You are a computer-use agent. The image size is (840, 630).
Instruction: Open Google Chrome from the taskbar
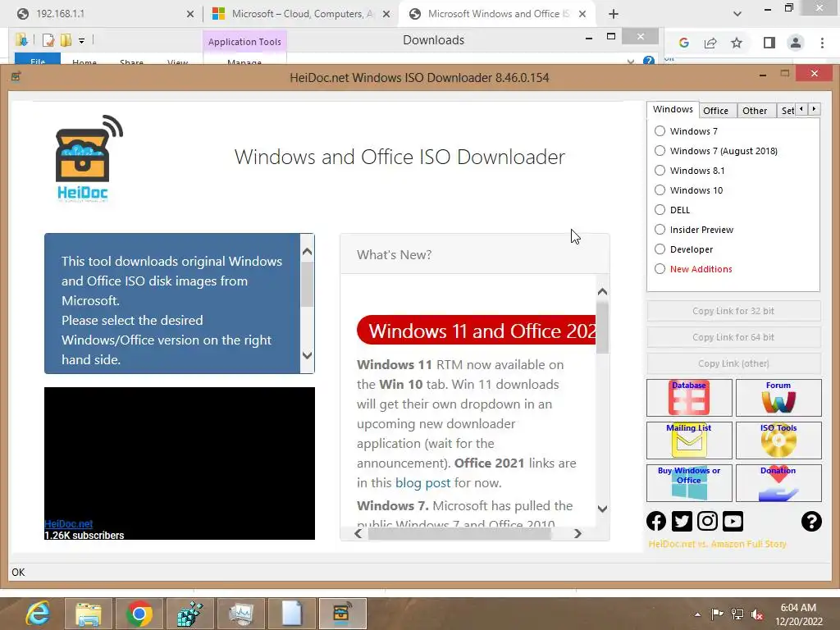(139, 614)
